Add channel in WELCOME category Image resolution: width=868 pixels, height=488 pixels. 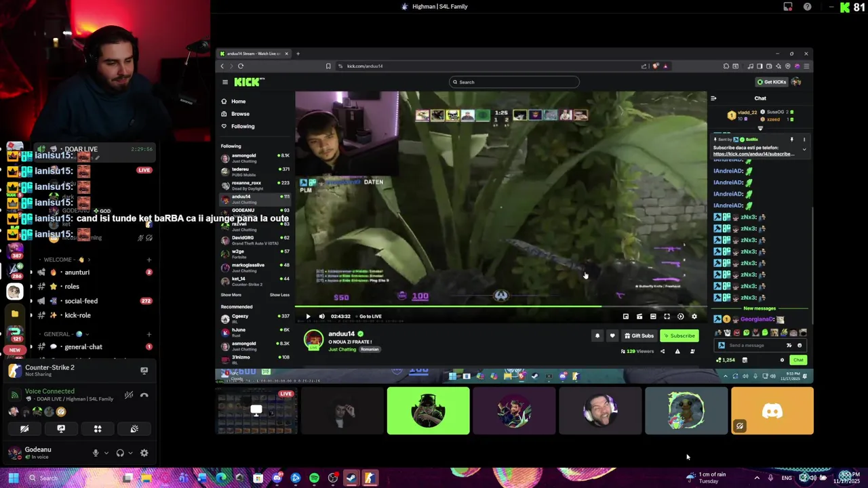point(149,260)
